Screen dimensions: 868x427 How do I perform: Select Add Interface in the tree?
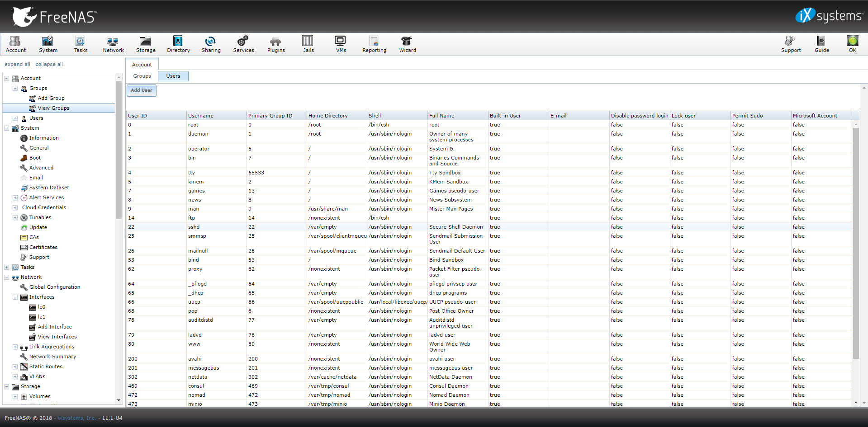click(x=54, y=327)
